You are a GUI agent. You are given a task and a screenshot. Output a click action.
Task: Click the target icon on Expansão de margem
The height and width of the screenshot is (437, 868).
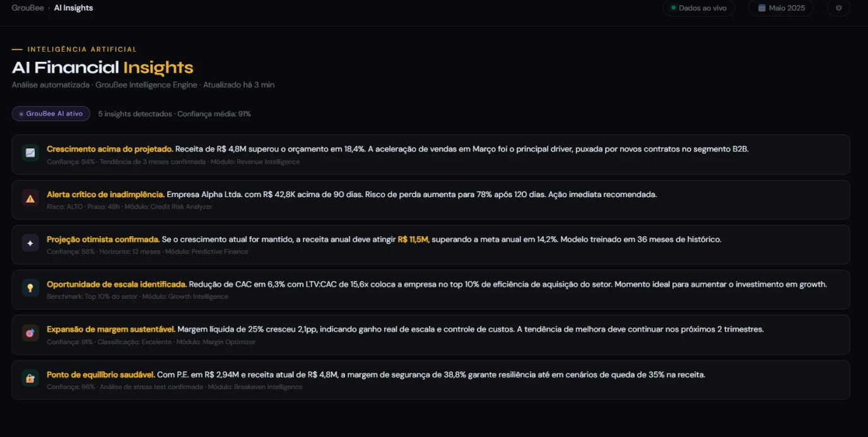(30, 333)
